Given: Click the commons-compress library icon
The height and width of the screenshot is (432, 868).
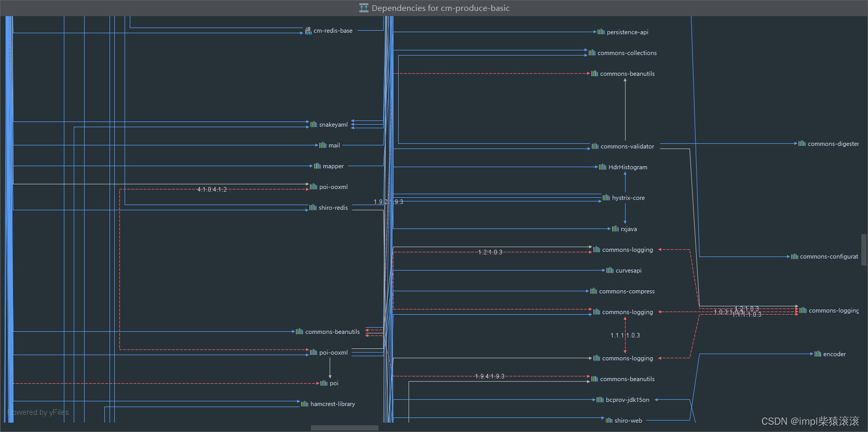Looking at the screenshot, I should 593,291.
